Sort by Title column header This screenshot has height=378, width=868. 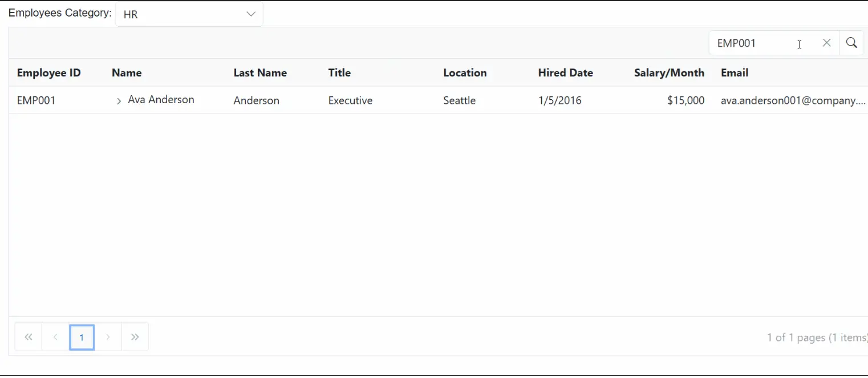point(339,73)
